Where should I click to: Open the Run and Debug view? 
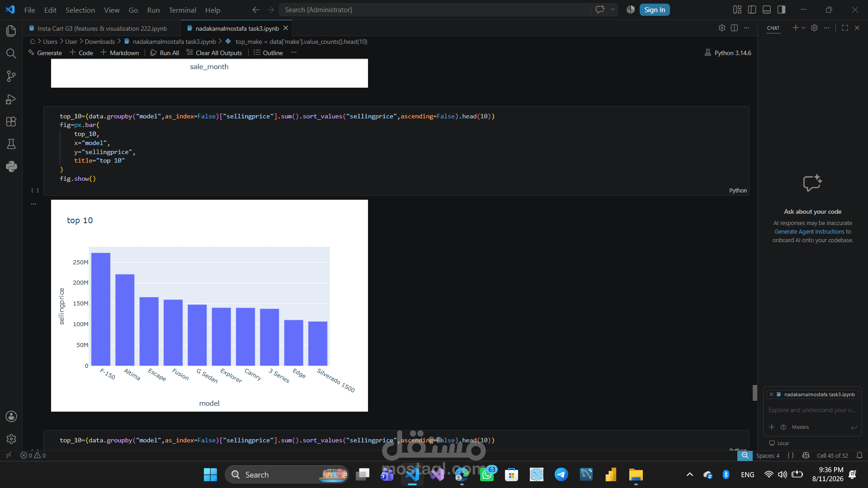[11, 99]
